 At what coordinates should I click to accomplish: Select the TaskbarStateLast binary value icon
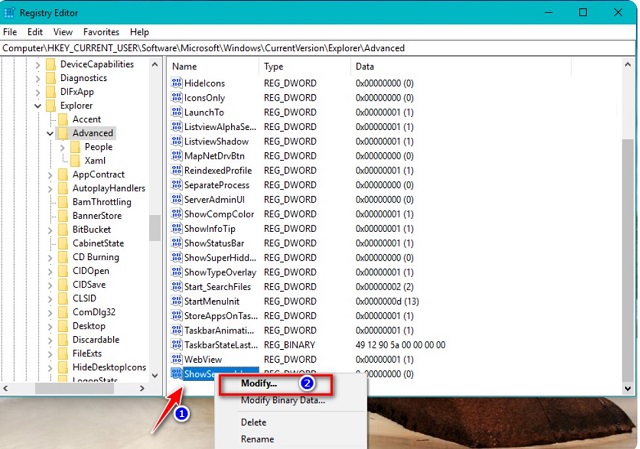click(176, 345)
